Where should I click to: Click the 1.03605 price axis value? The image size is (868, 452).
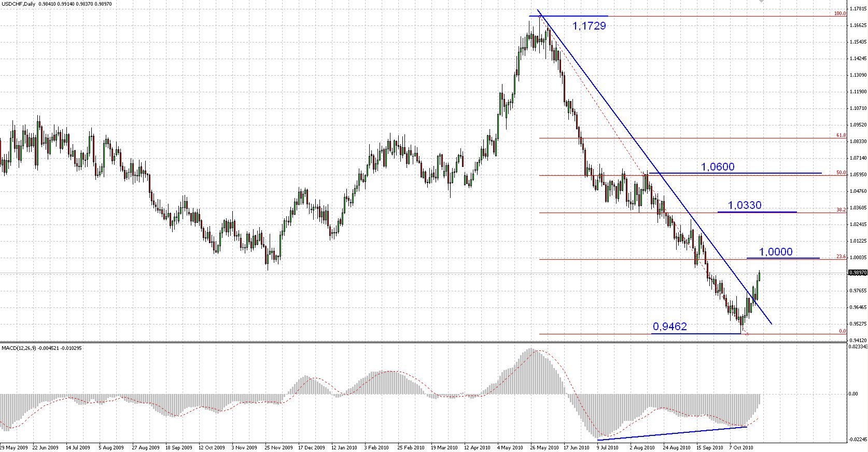[x=858, y=207]
